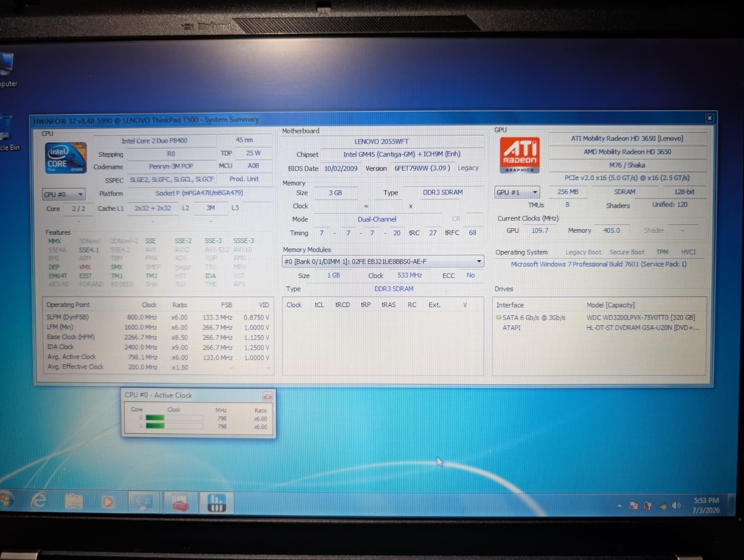Open Windows Explorer folder in taskbar
This screenshot has height=560, width=744.
pos(73,501)
